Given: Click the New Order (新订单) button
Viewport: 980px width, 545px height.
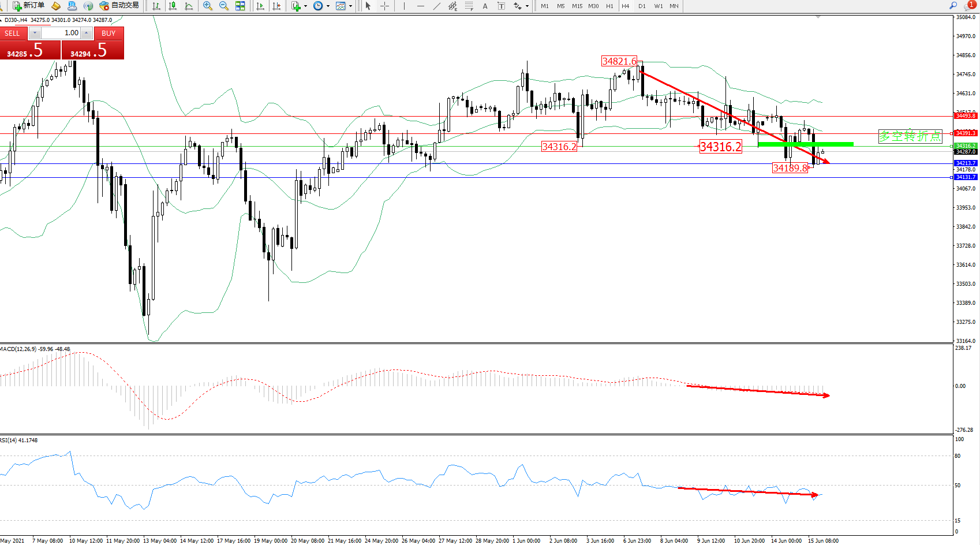Looking at the screenshot, I should [x=28, y=6].
